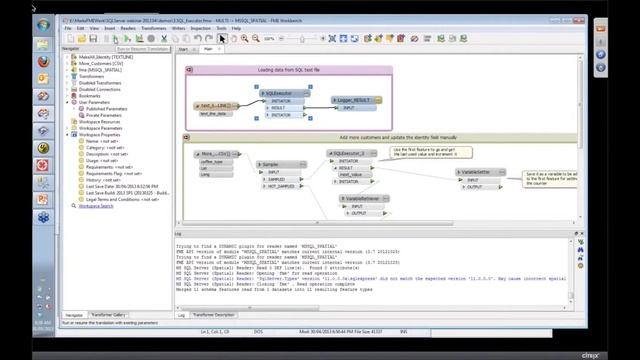This screenshot has height=360, width=640.
Task: Expand the MakeAll_Identity TEXTLINE node
Action: pos(67,57)
